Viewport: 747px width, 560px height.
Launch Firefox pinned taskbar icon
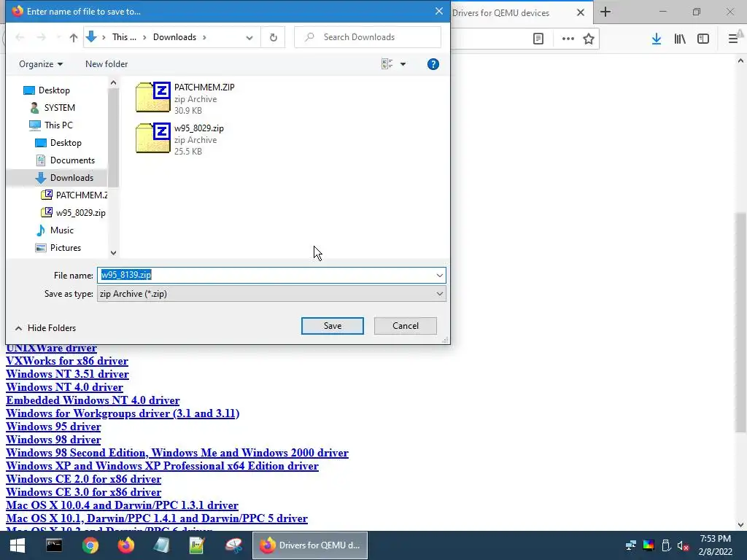(126, 545)
